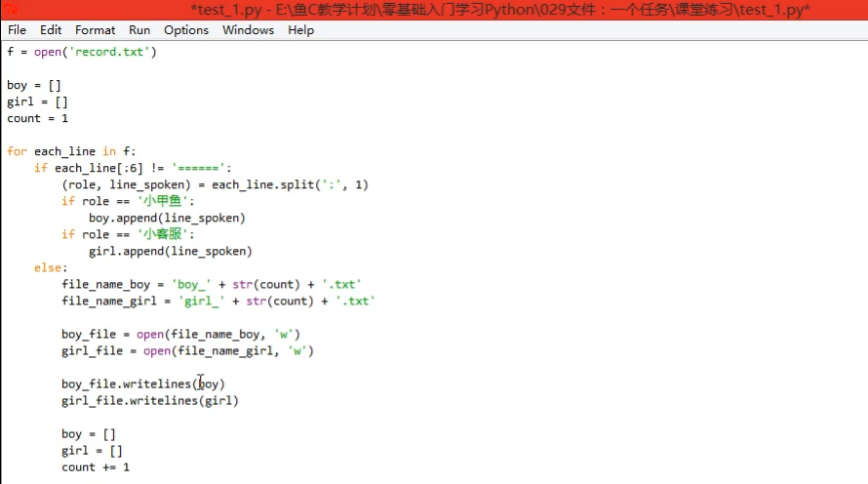Click the IDLE app icon in title bar
Viewport: 868px width, 484px height.
click(x=10, y=9)
